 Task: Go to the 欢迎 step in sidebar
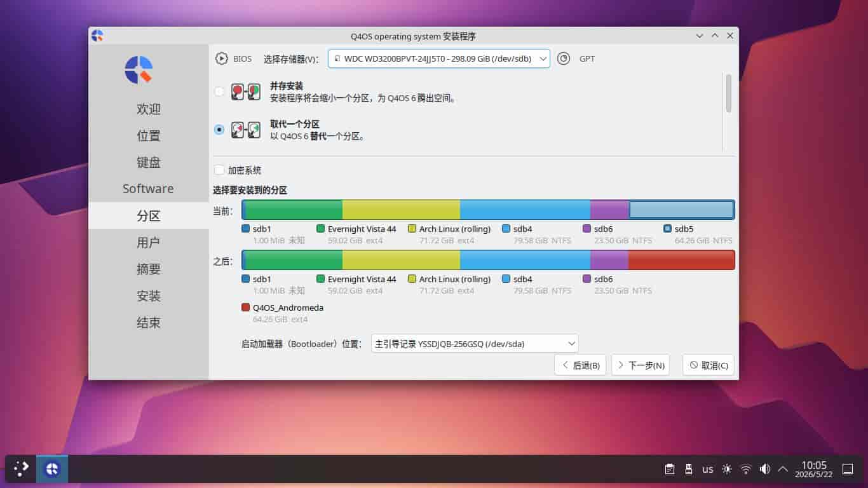(x=149, y=109)
